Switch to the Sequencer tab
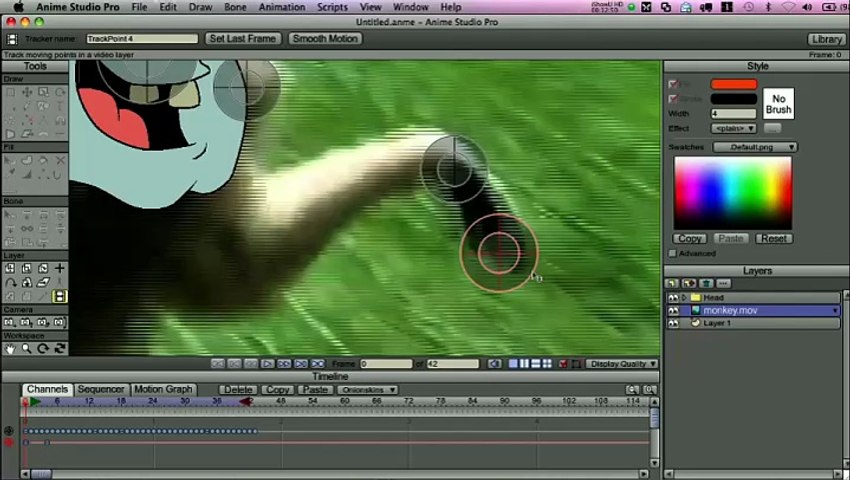The image size is (850, 480). tap(101, 389)
